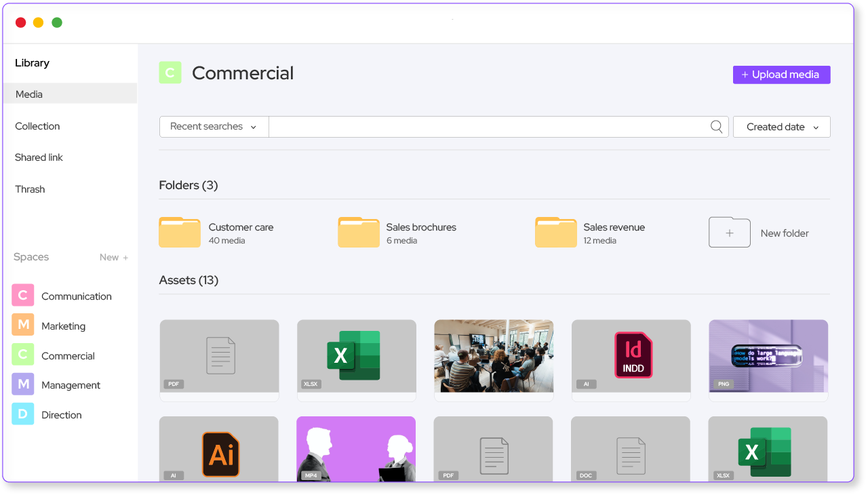The height and width of the screenshot is (495, 868).
Task: Open the Sales brochures folder icon
Action: [x=359, y=233]
